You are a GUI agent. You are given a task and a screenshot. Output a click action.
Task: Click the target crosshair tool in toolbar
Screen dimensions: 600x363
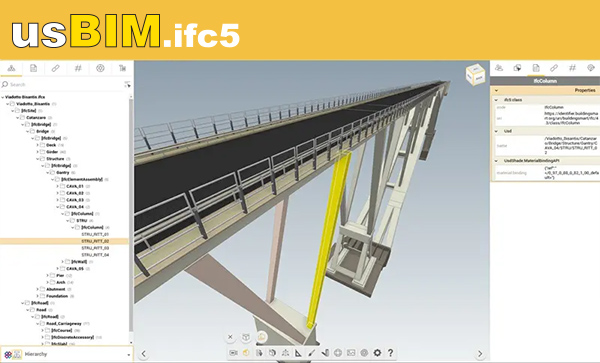point(338,353)
